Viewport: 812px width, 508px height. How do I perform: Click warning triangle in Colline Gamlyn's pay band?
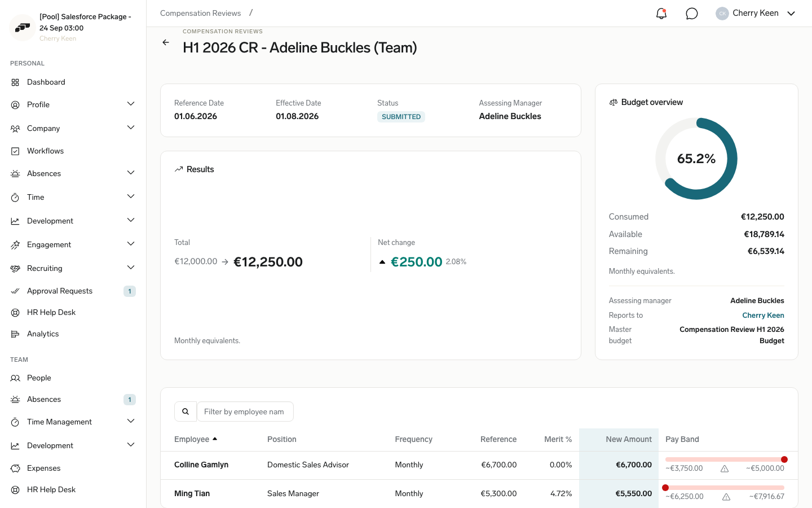point(725,468)
